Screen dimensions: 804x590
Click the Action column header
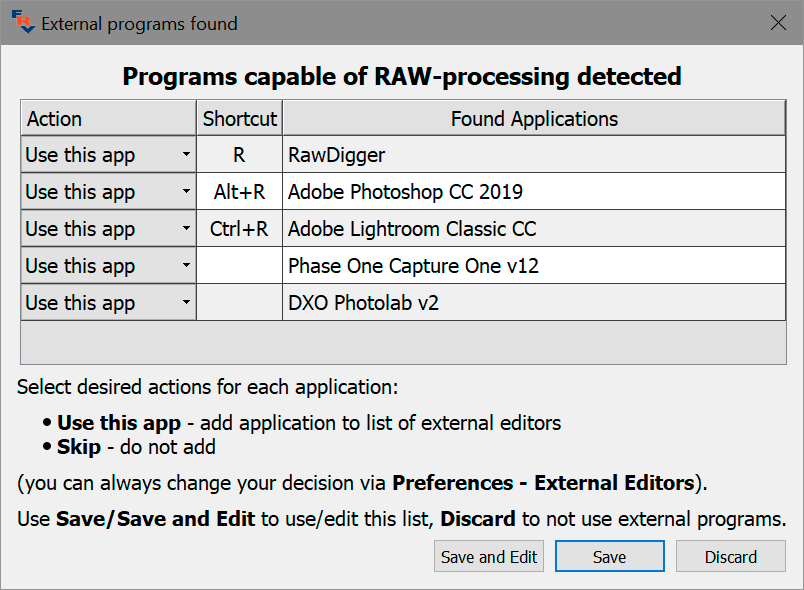pyautogui.click(x=108, y=118)
